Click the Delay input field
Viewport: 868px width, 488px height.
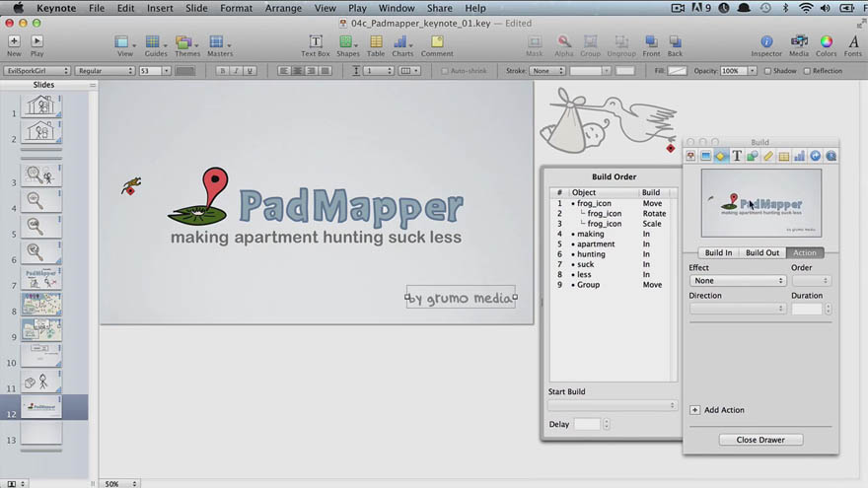click(x=587, y=424)
